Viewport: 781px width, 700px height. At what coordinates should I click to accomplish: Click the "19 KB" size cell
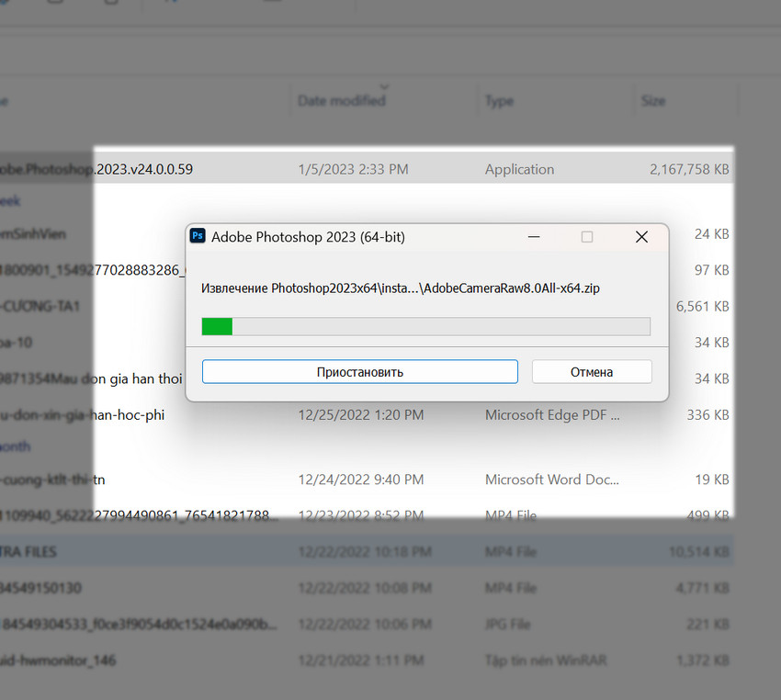712,480
